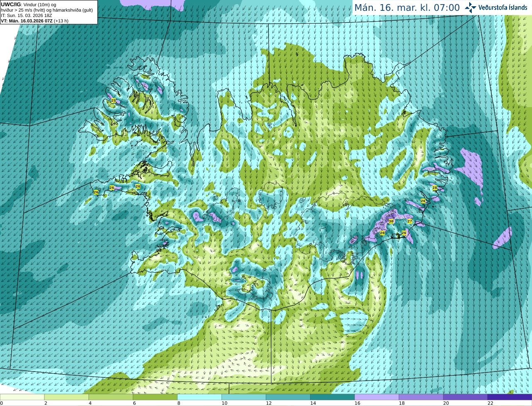Click the scale number 20
532x406 pixels.
pos(446,403)
